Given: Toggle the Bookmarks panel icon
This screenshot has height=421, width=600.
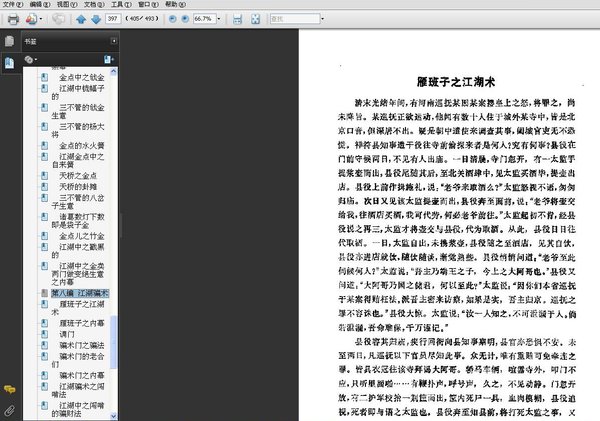Looking at the screenshot, I should pyautogui.click(x=10, y=62).
